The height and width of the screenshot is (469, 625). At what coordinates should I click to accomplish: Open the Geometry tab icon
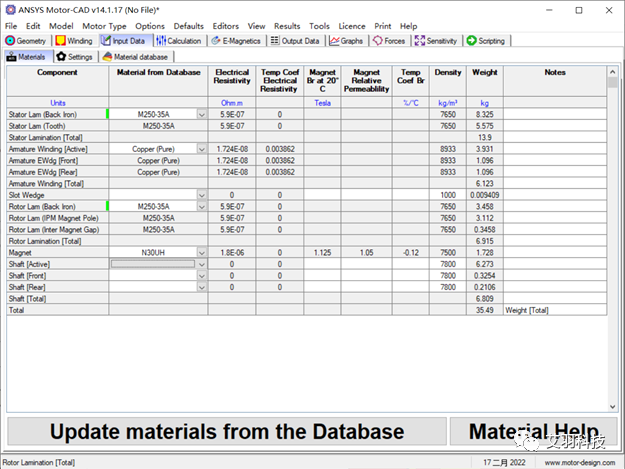[10, 41]
